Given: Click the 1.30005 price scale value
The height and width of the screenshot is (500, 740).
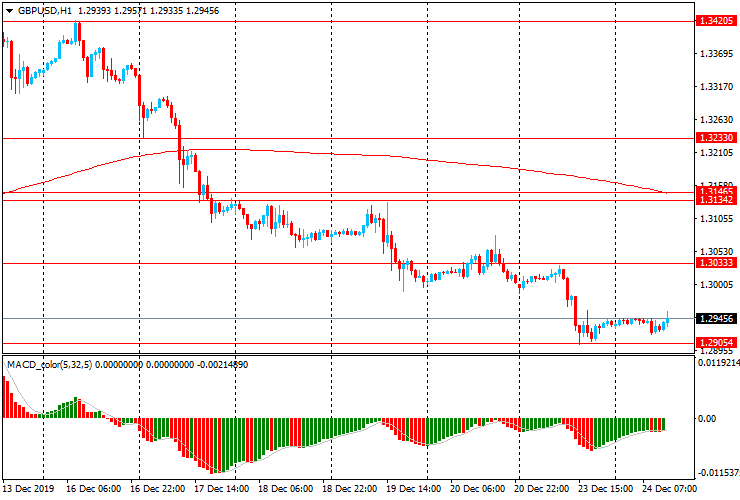Looking at the screenshot, I should [716, 285].
